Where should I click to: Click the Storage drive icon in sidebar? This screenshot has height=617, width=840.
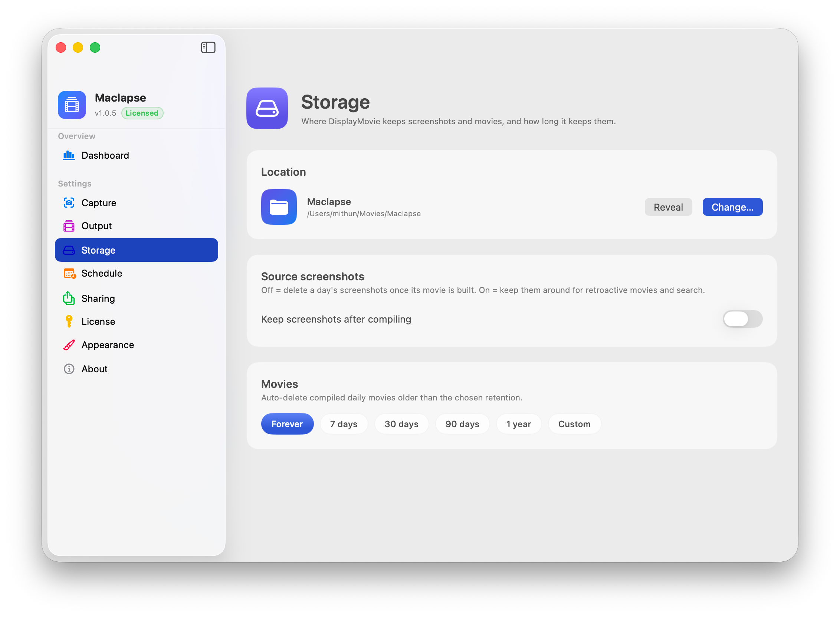(x=69, y=250)
